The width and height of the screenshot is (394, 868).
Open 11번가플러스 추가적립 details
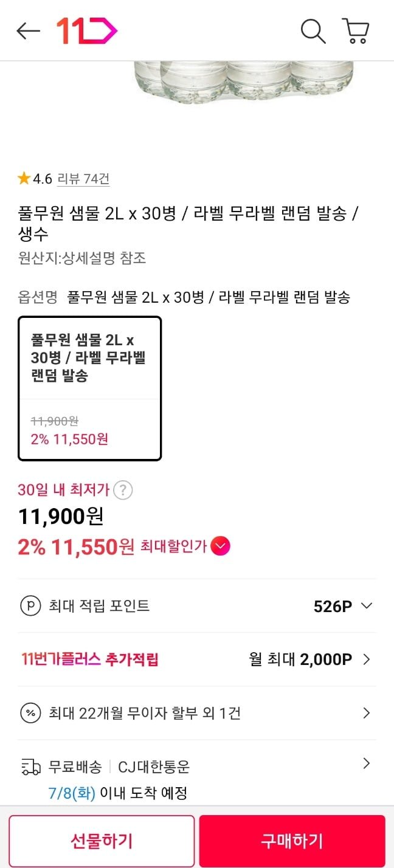coord(366,660)
